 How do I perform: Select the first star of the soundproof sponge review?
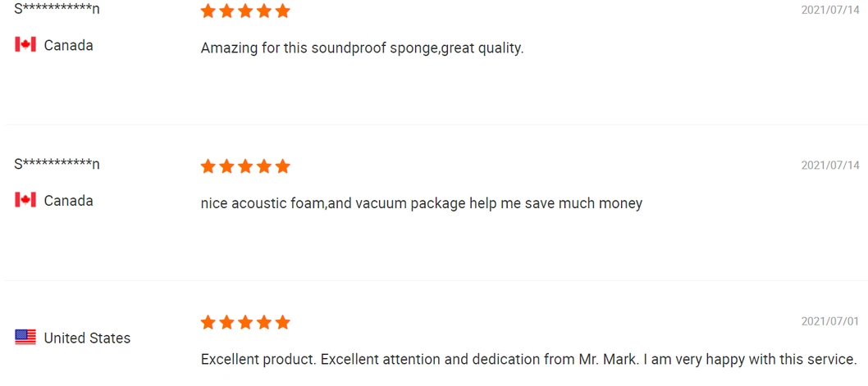pos(208,11)
